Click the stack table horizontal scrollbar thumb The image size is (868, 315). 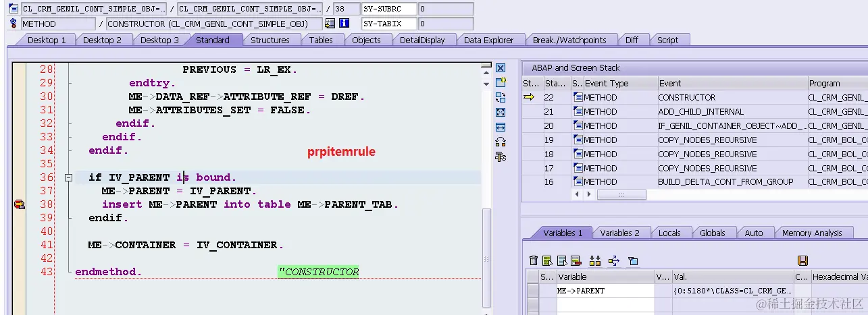click(x=621, y=194)
